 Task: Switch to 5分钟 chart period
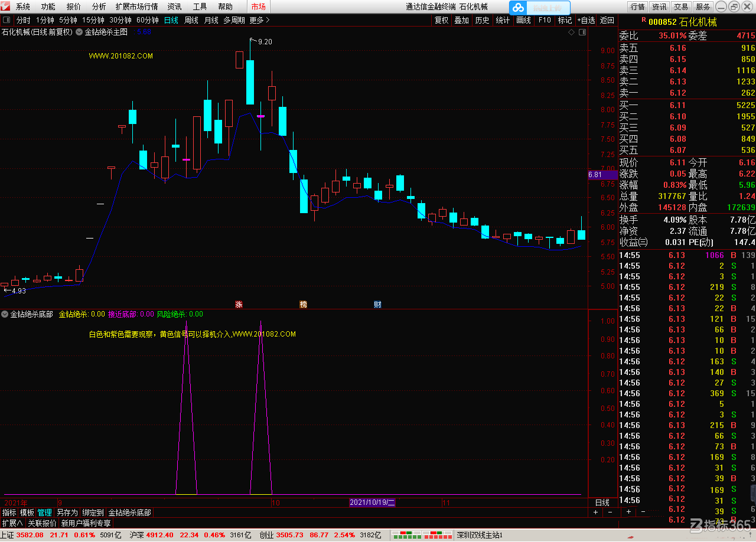coord(68,19)
